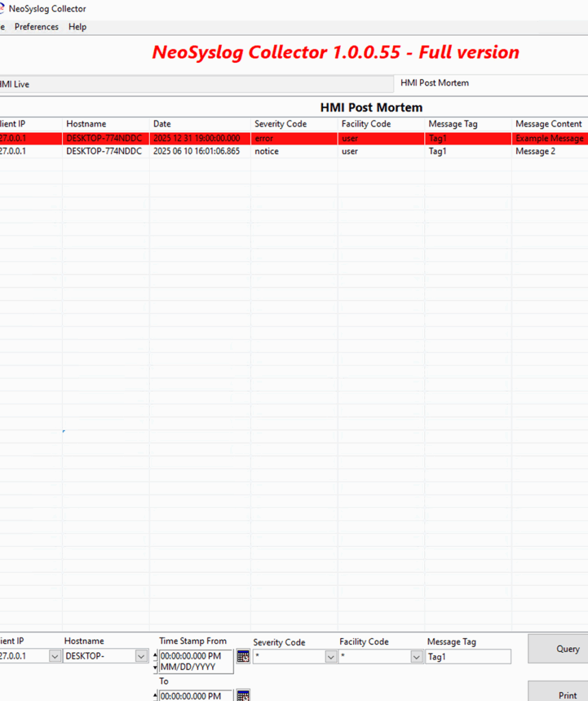Sort by the Date column header
588x701 pixels.
click(x=200, y=124)
